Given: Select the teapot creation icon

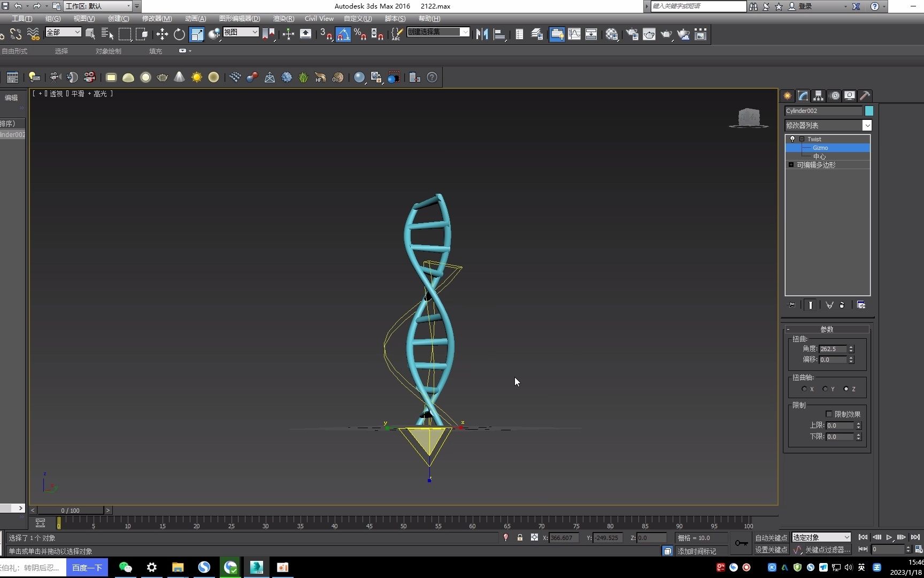Looking at the screenshot, I should pyautogui.click(x=162, y=78).
